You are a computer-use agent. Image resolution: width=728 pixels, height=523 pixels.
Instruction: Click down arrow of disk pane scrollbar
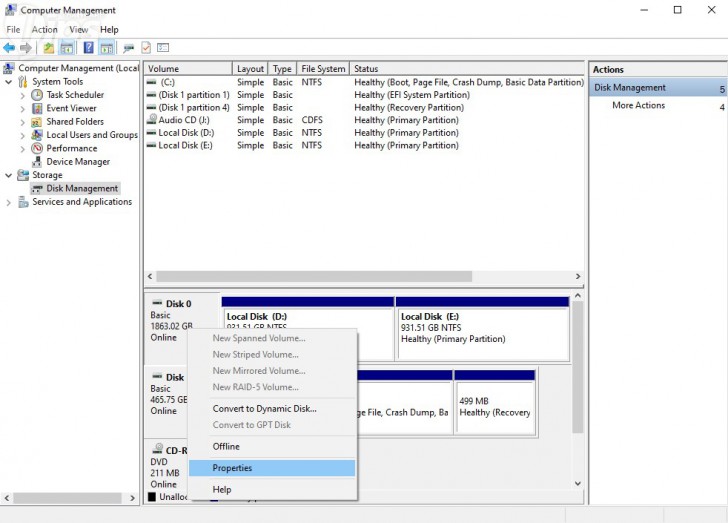pos(578,484)
